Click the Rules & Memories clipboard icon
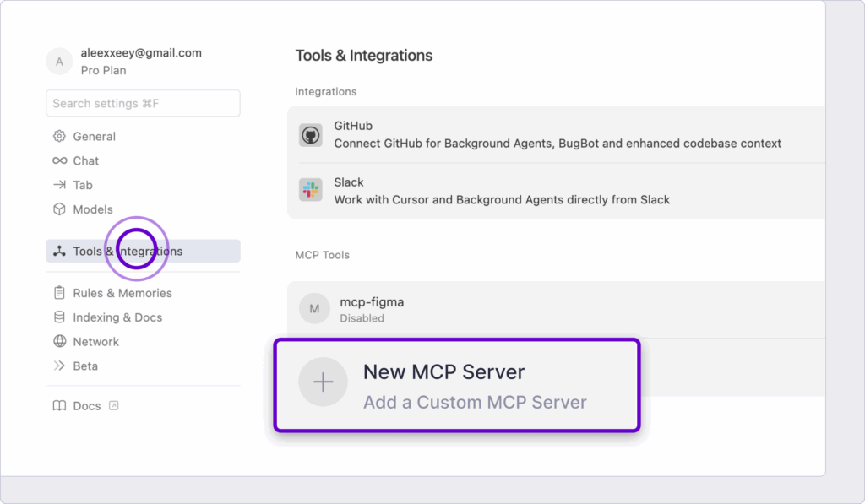This screenshot has height=504, width=865. pos(59,293)
